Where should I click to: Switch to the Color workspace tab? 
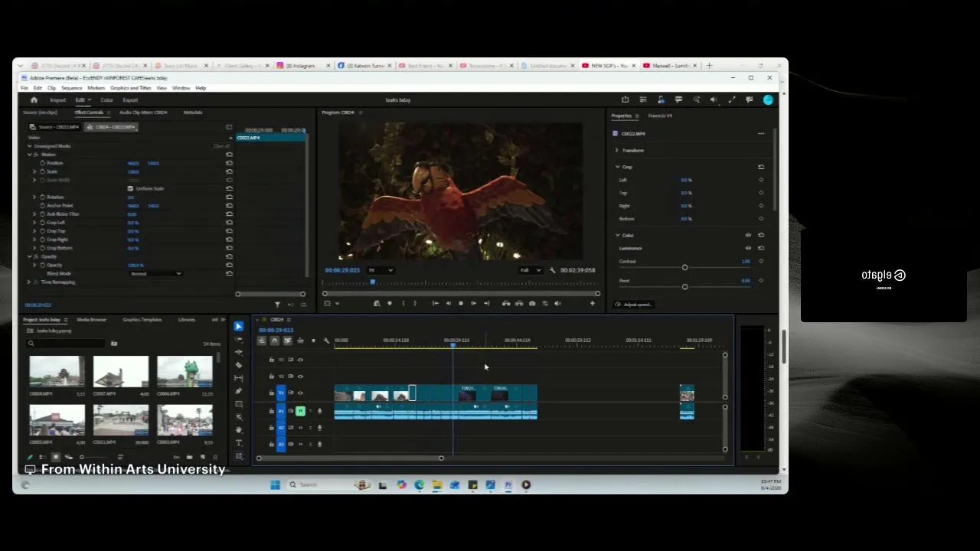point(106,100)
